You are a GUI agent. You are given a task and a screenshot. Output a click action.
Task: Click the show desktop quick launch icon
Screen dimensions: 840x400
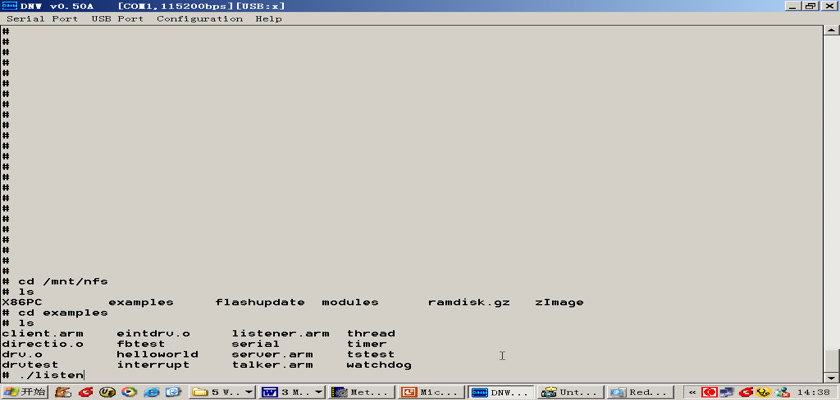[x=173, y=392]
